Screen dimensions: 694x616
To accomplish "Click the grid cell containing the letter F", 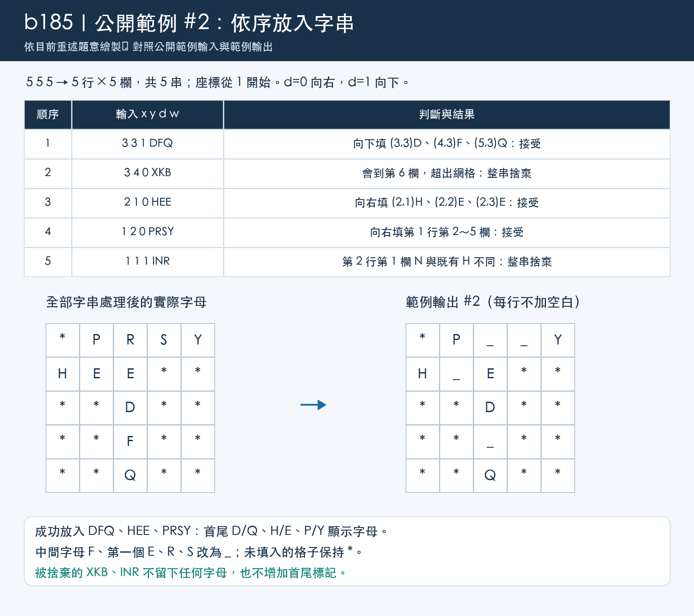I will [130, 442].
